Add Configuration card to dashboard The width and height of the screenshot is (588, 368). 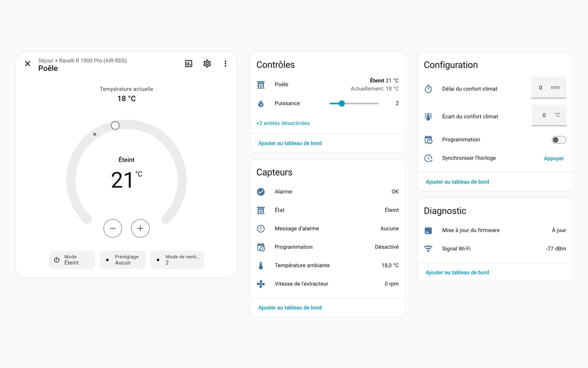pos(458,182)
